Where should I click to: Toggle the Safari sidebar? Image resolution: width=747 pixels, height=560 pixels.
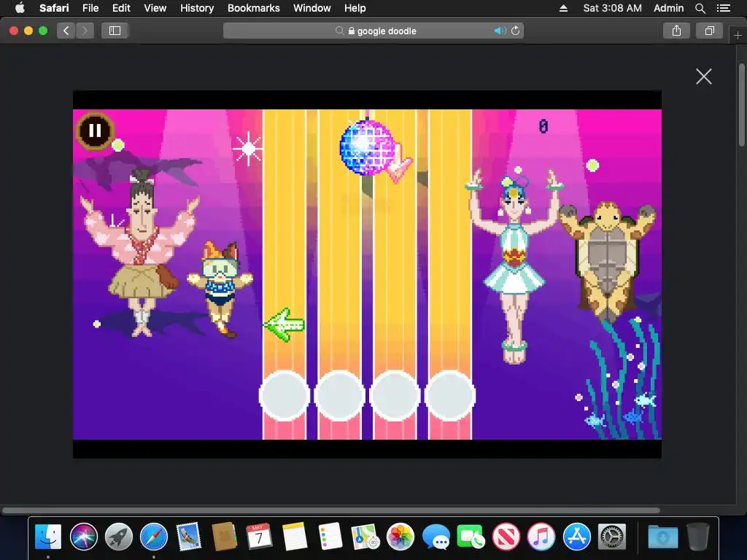point(115,31)
